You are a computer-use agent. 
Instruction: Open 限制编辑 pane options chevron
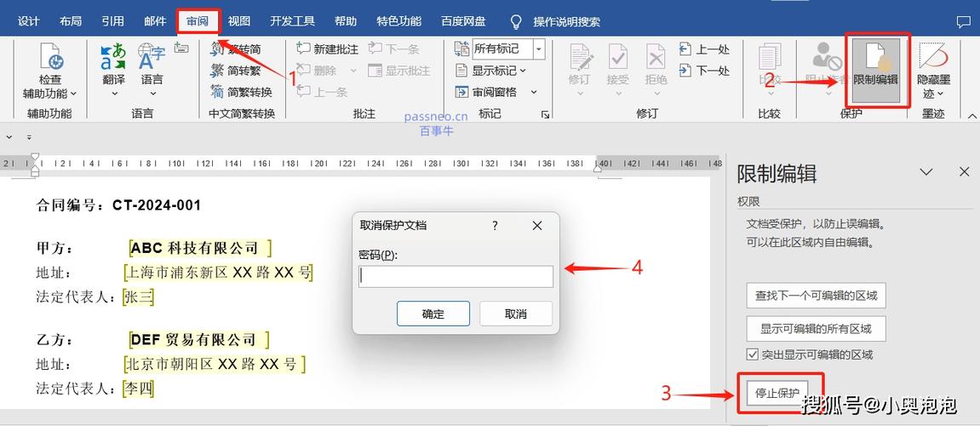(927, 172)
